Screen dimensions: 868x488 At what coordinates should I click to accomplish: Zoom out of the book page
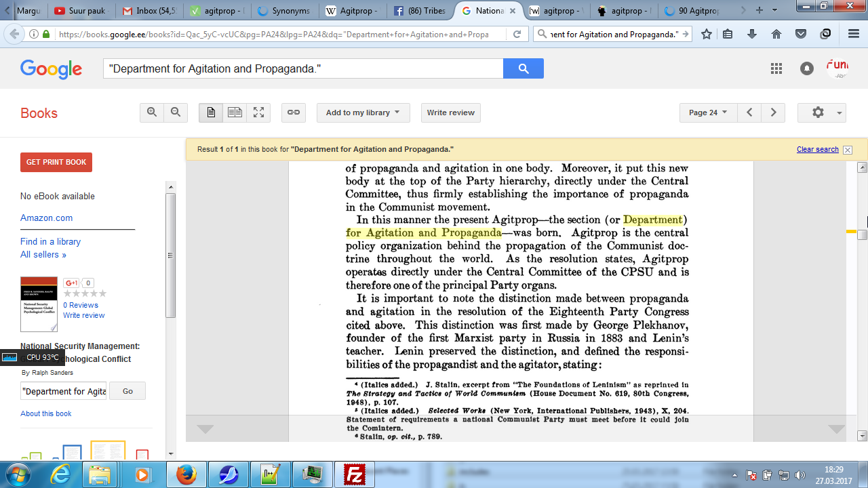(176, 113)
